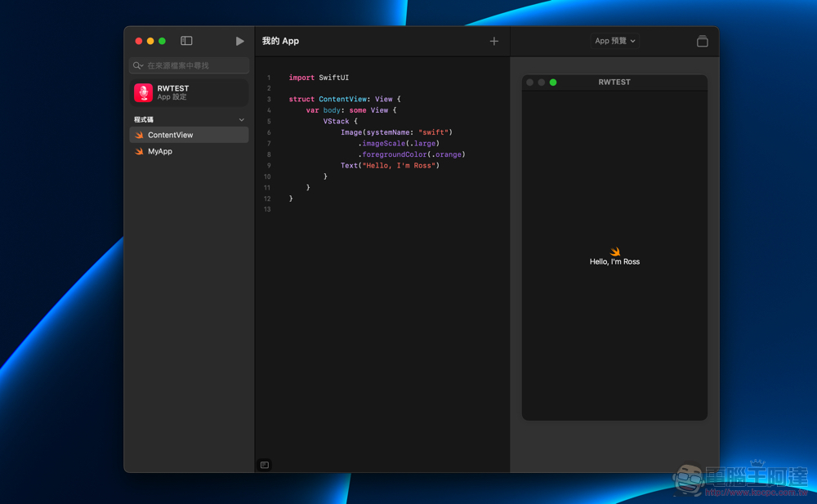Viewport: 817px width, 504px height.
Task: Place cursor on the import SwiftUI line
Action: coord(319,78)
